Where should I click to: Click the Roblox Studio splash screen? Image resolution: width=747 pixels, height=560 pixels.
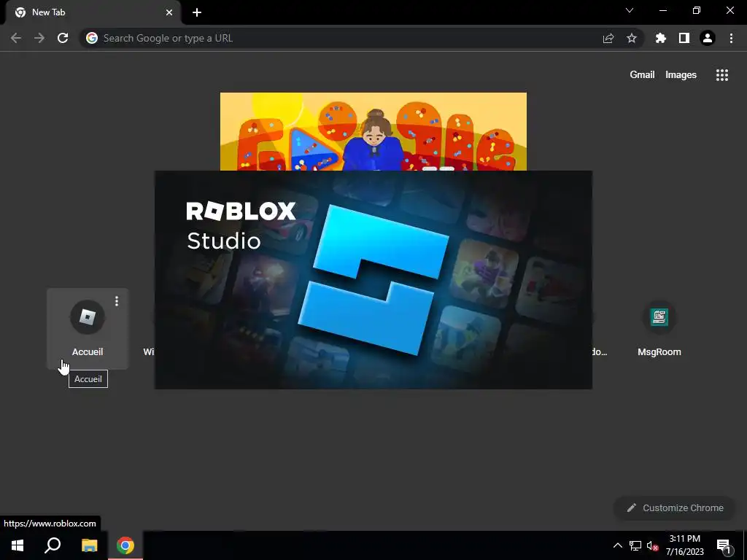pyautogui.click(x=373, y=280)
